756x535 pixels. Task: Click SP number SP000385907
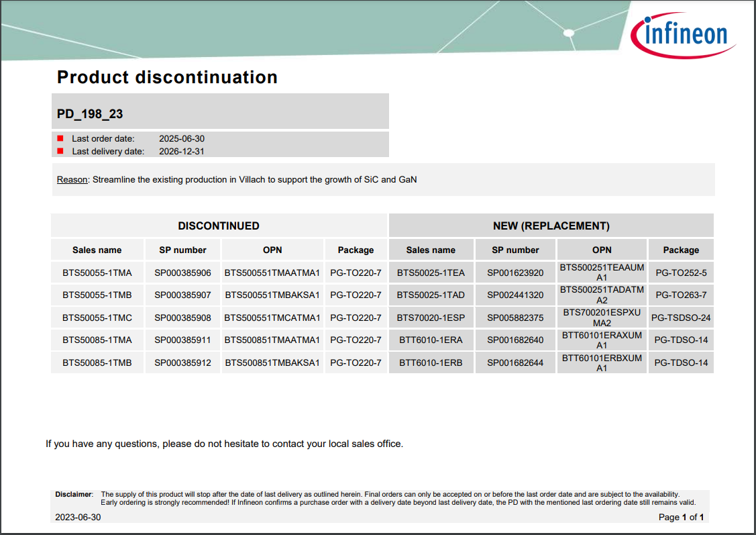[x=182, y=295]
